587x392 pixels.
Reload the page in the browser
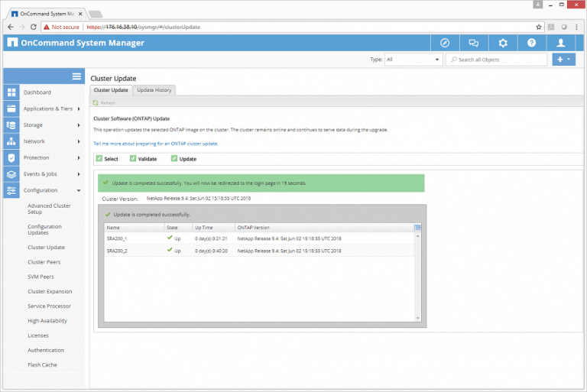point(34,27)
